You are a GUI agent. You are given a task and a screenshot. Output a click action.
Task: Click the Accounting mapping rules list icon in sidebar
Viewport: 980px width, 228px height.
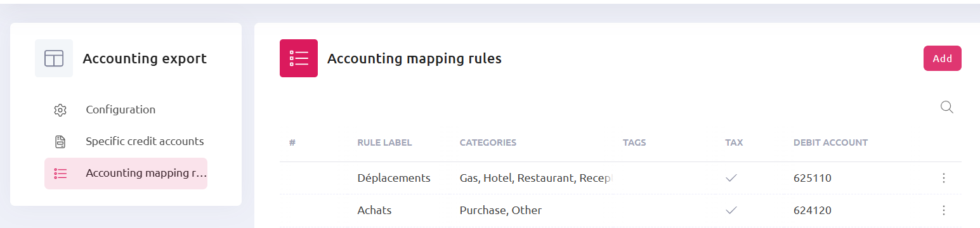[60, 174]
